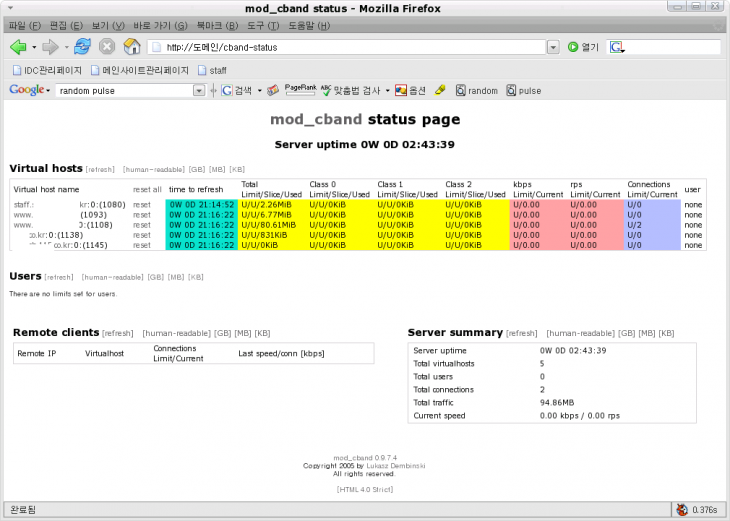This screenshot has width=730, height=521.
Task: Open the Forward button history dropdown
Action: [65, 47]
